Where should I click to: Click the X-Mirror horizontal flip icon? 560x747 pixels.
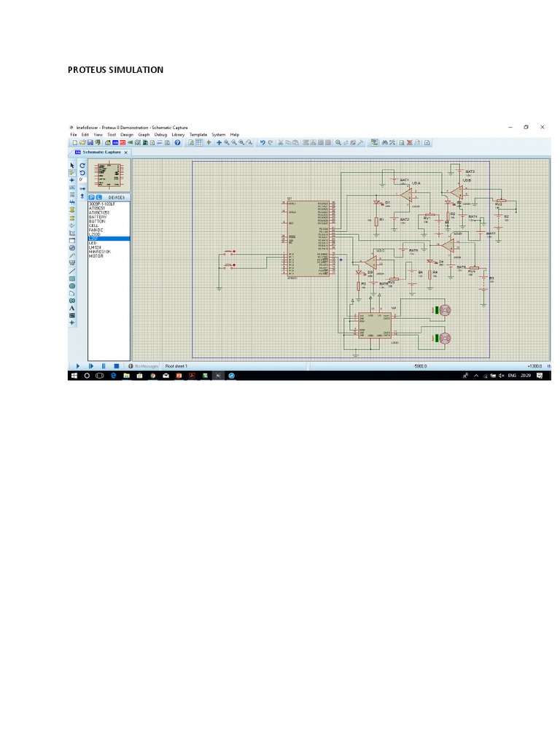pyautogui.click(x=82, y=187)
